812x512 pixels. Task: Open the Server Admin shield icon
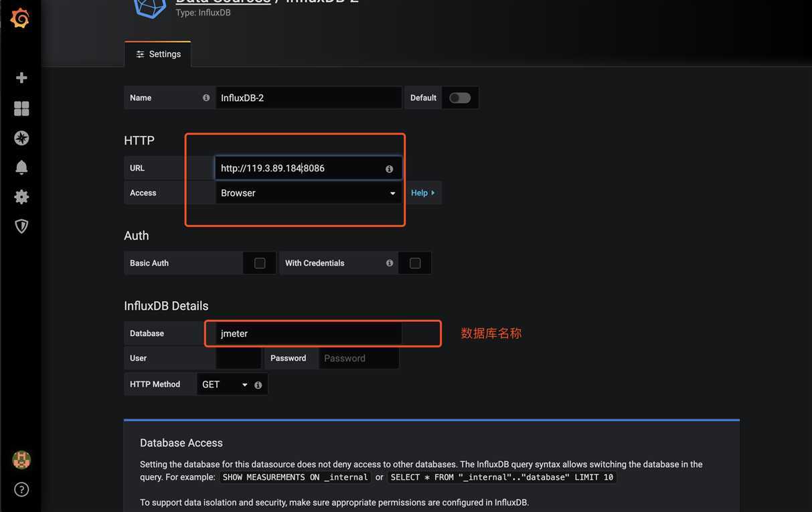click(x=21, y=226)
